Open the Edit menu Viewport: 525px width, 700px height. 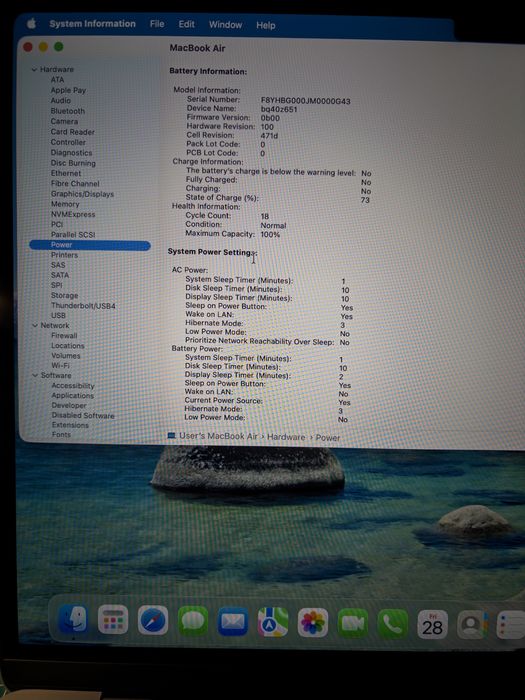186,25
